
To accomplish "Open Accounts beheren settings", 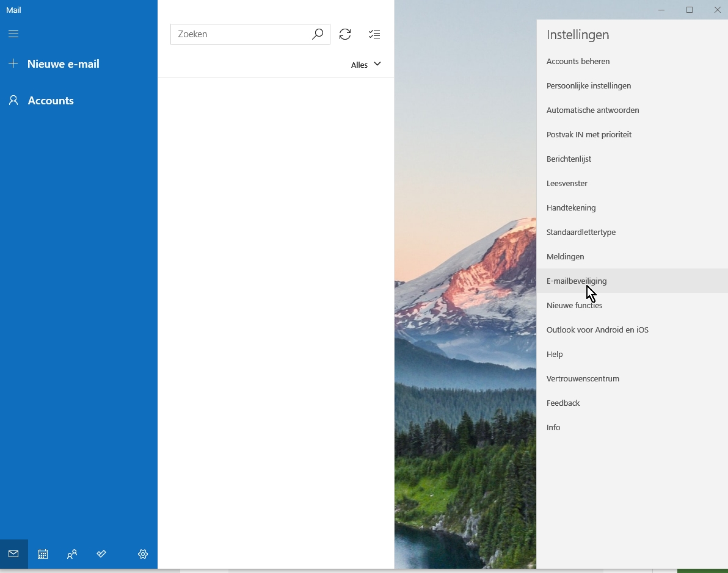I will point(578,61).
